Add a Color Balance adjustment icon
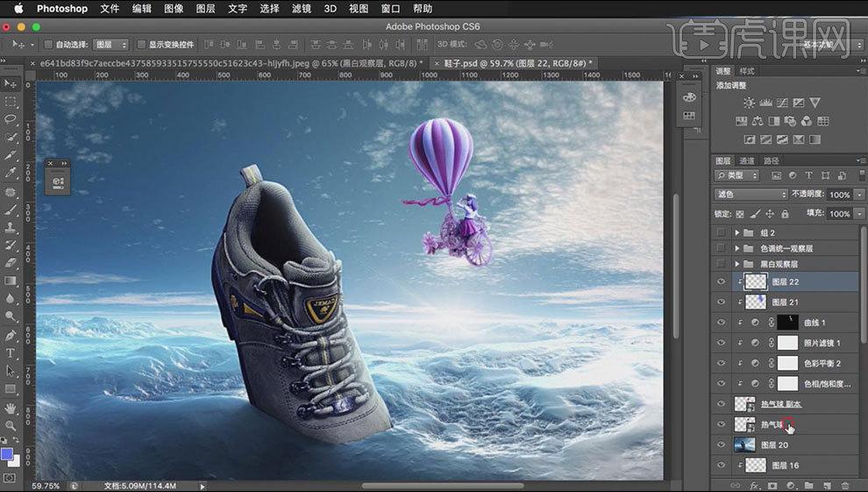868x492 pixels. point(758,121)
